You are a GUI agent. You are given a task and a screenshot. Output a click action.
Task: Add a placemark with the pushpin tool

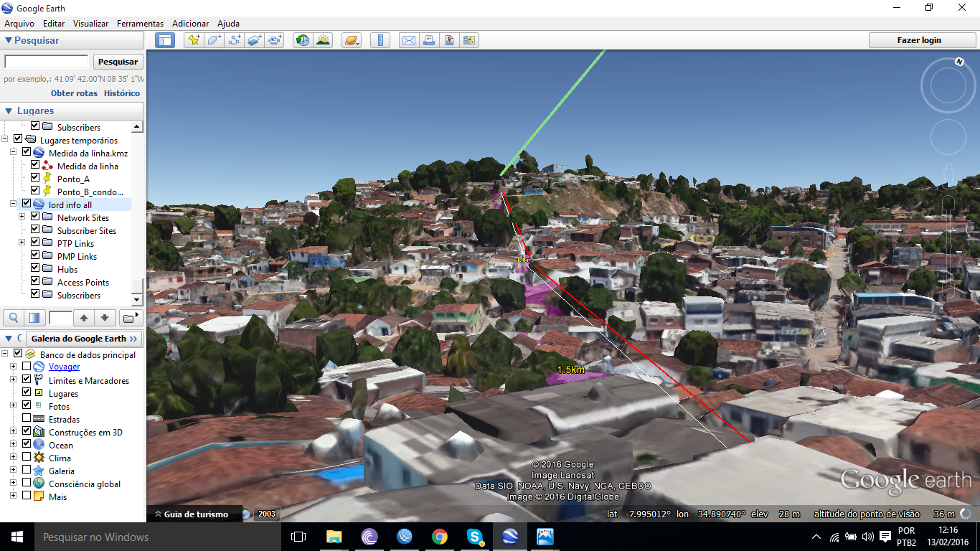coord(194,40)
